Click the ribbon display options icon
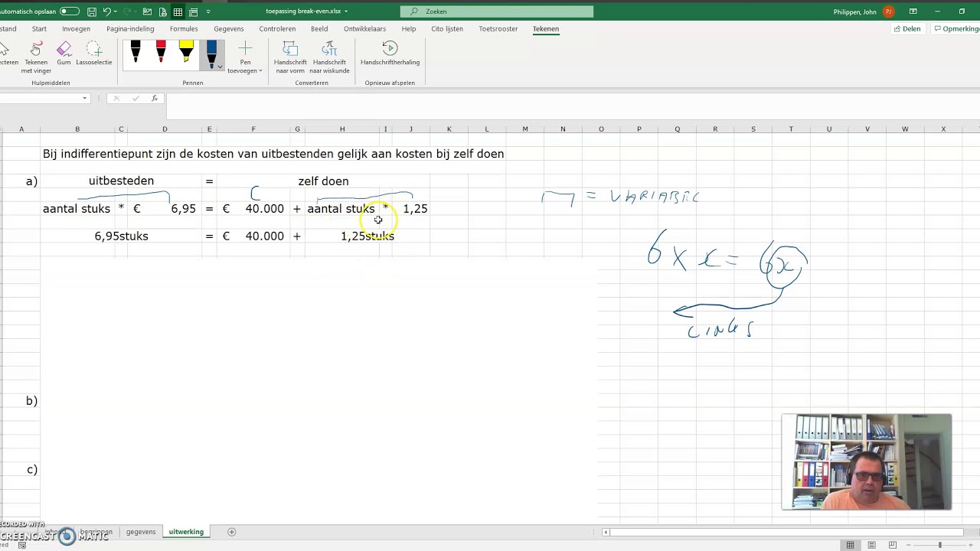This screenshot has width=980, height=551. click(913, 11)
